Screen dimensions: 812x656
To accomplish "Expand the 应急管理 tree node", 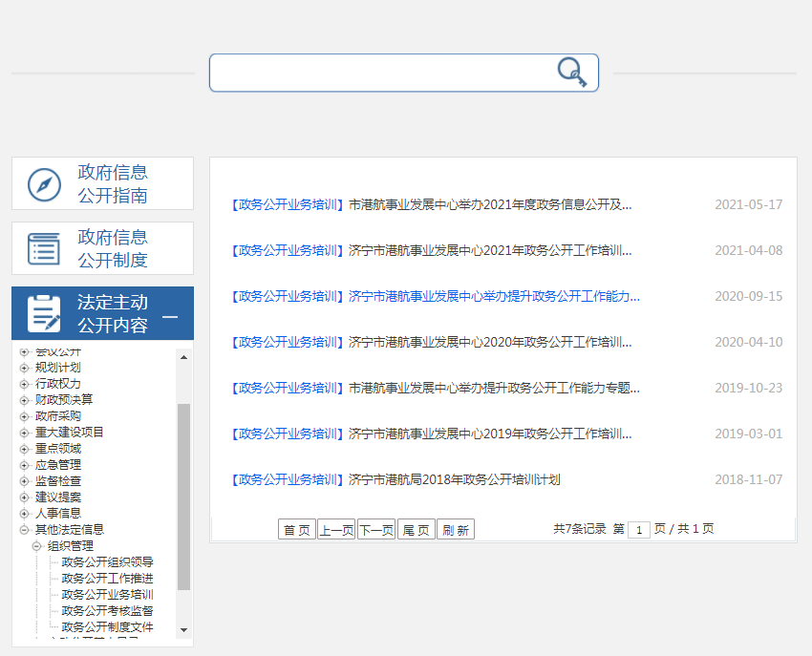I will click(x=25, y=465).
